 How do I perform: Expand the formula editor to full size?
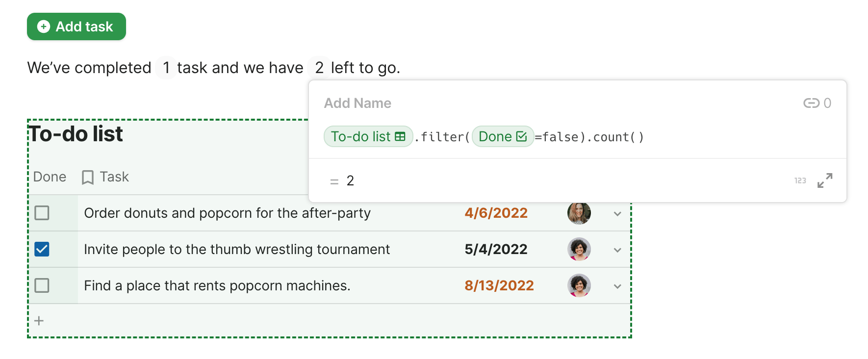point(825,180)
